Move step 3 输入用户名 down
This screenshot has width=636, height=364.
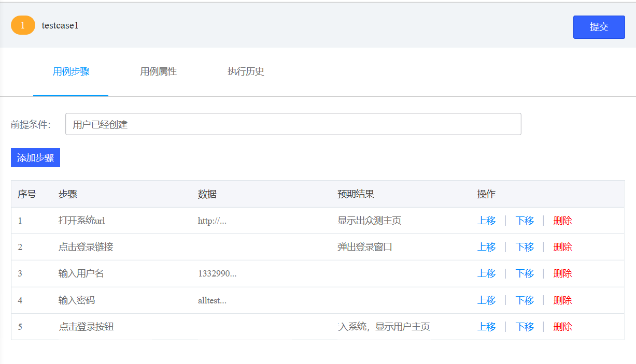pos(525,273)
